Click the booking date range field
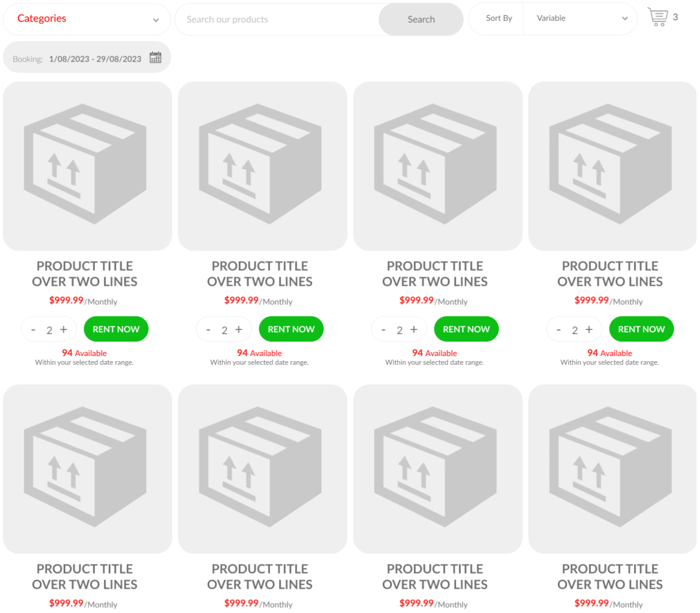Viewport: 700px width, 613px height. click(x=95, y=59)
